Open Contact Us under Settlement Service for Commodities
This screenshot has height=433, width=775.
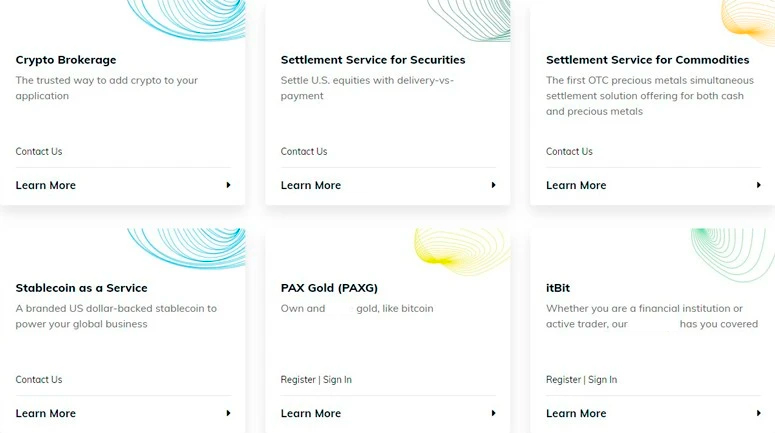(569, 152)
